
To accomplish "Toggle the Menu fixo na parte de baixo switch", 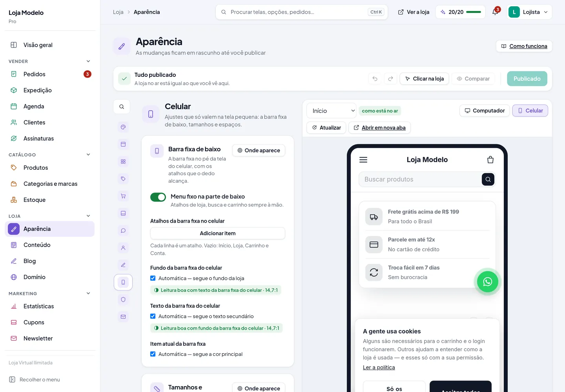I will click(x=158, y=197).
